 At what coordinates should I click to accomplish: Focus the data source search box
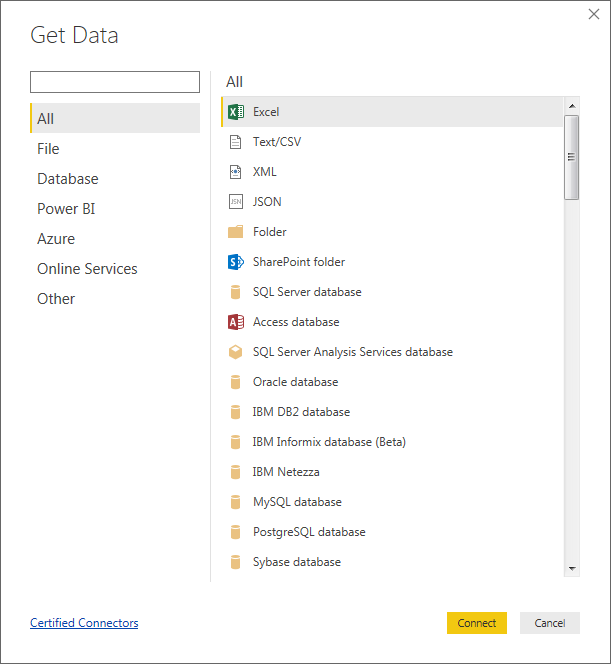click(115, 82)
